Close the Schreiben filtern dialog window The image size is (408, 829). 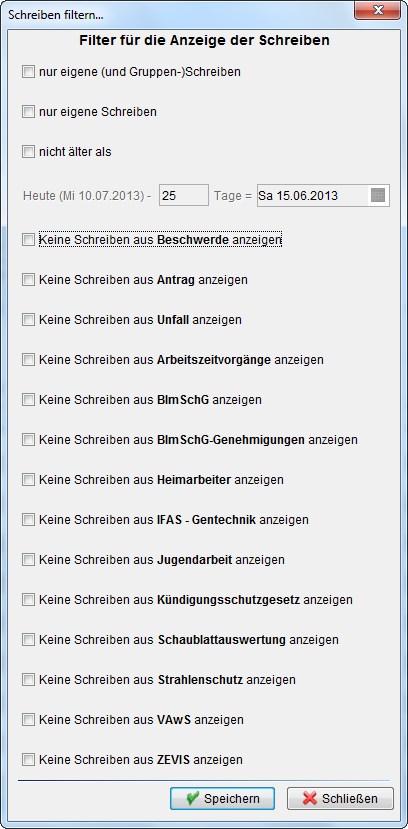[x=377, y=11]
